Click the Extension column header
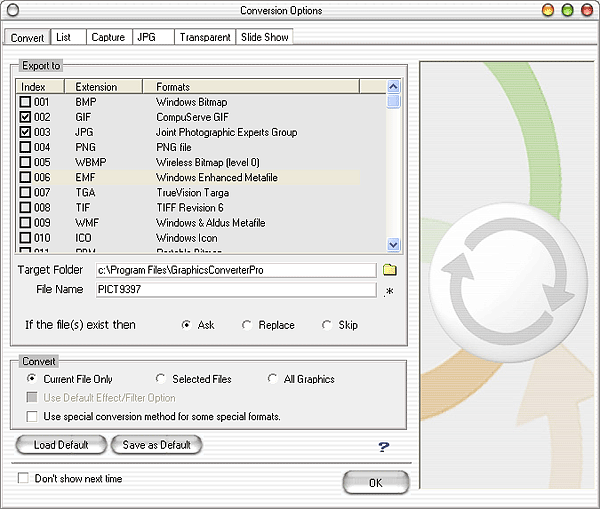The height and width of the screenshot is (509, 600). coord(103,86)
